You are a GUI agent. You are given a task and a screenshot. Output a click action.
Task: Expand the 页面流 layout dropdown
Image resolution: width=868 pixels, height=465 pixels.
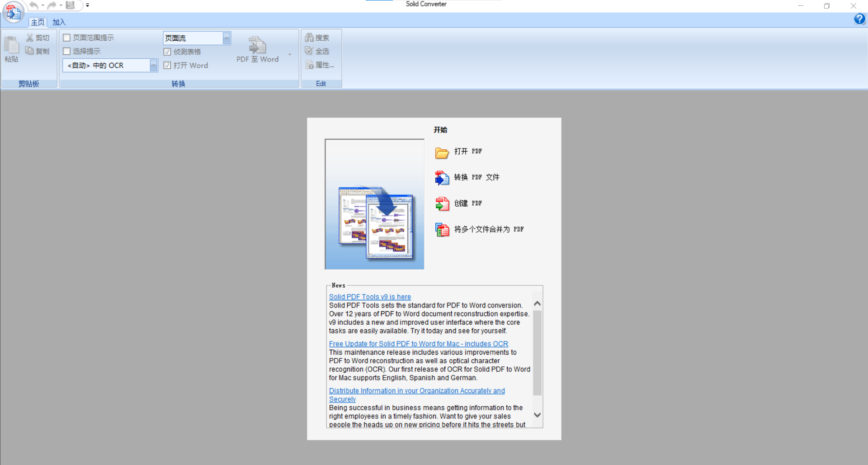226,38
